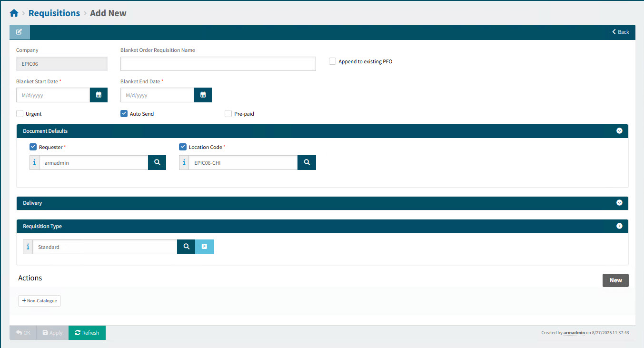Enable the Urgent checkbox
This screenshot has width=644, height=348.
20,114
